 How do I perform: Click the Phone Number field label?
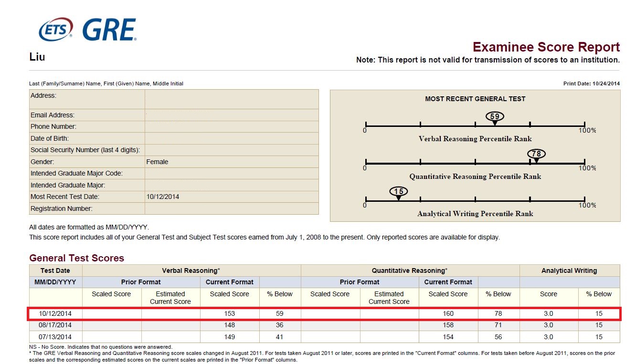[x=53, y=126]
